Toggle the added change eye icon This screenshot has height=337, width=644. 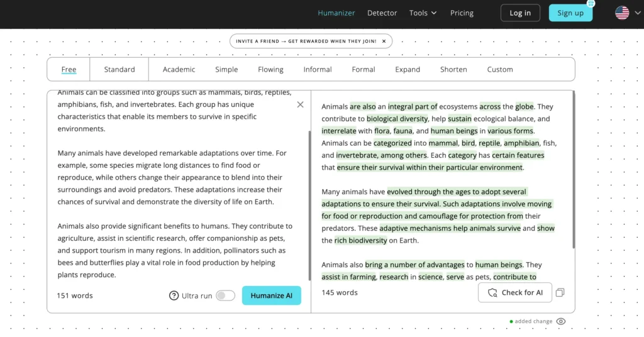(560, 321)
